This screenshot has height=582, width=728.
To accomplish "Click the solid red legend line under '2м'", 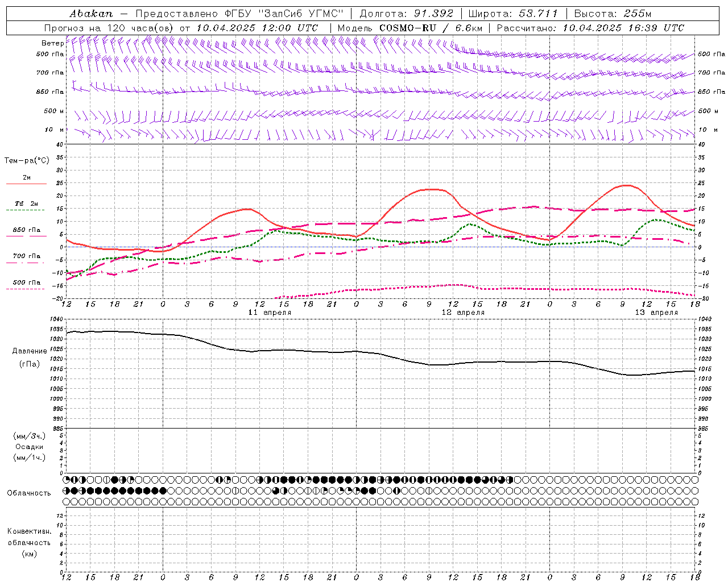I will tap(26, 184).
